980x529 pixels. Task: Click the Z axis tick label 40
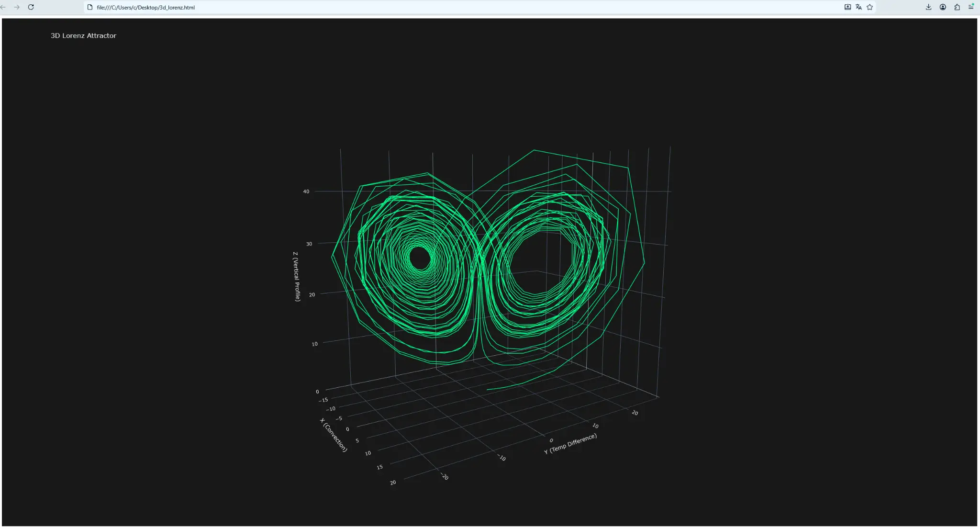coord(306,191)
